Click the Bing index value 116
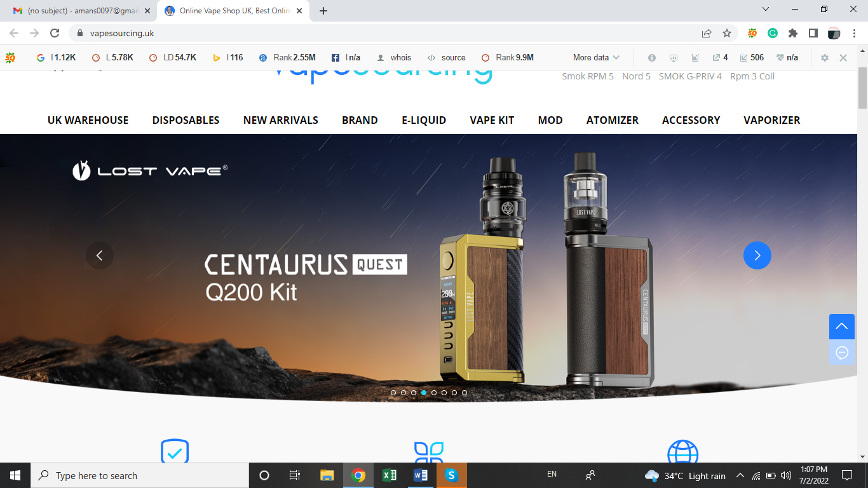This screenshot has height=488, width=868. tap(235, 57)
